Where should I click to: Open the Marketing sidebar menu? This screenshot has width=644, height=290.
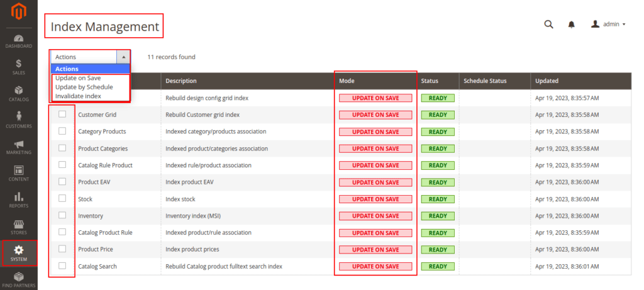18,147
